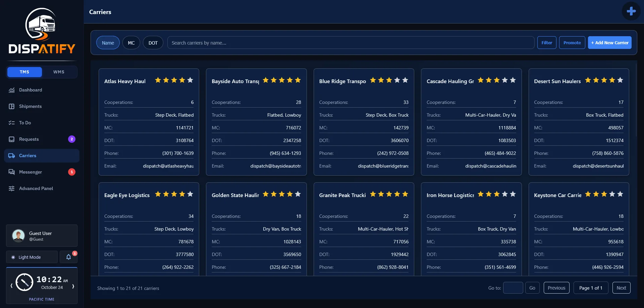Viewport: 644px width, 308px height.
Task: Click the Promote button
Action: [x=572, y=43]
